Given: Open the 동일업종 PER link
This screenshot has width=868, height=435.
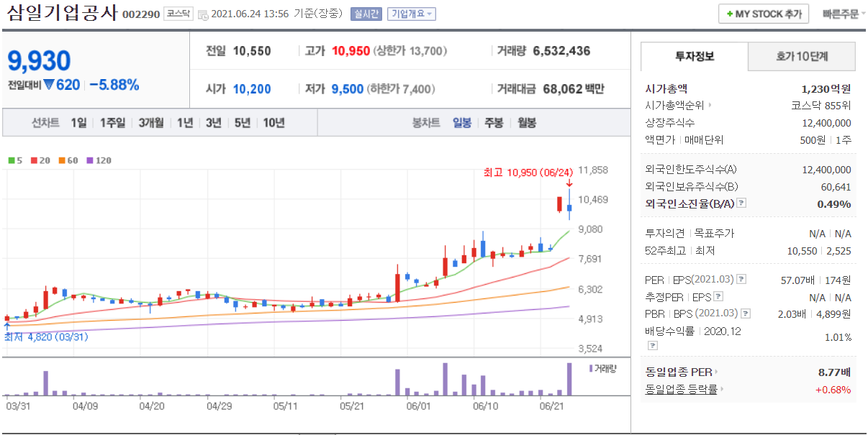Looking at the screenshot, I should [679, 372].
